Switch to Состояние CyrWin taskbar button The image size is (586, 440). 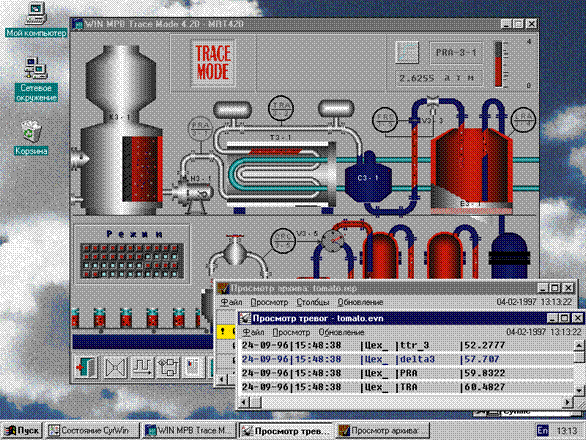pyautogui.click(x=93, y=431)
